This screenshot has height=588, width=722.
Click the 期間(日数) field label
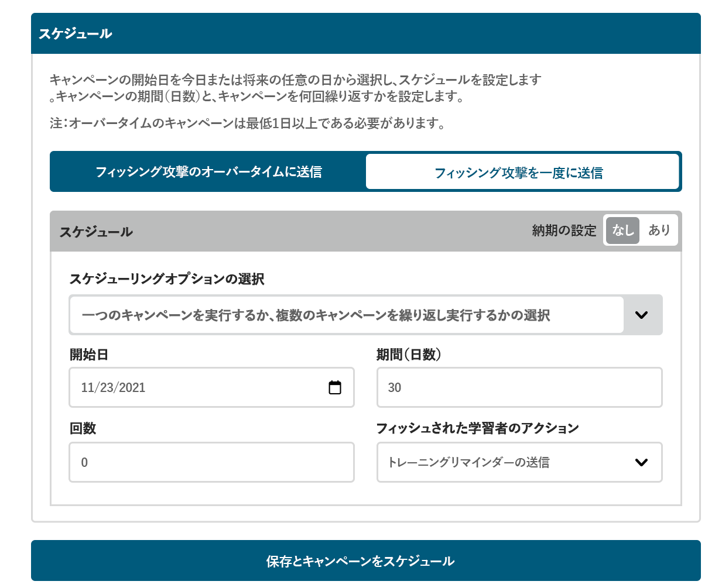tap(409, 355)
